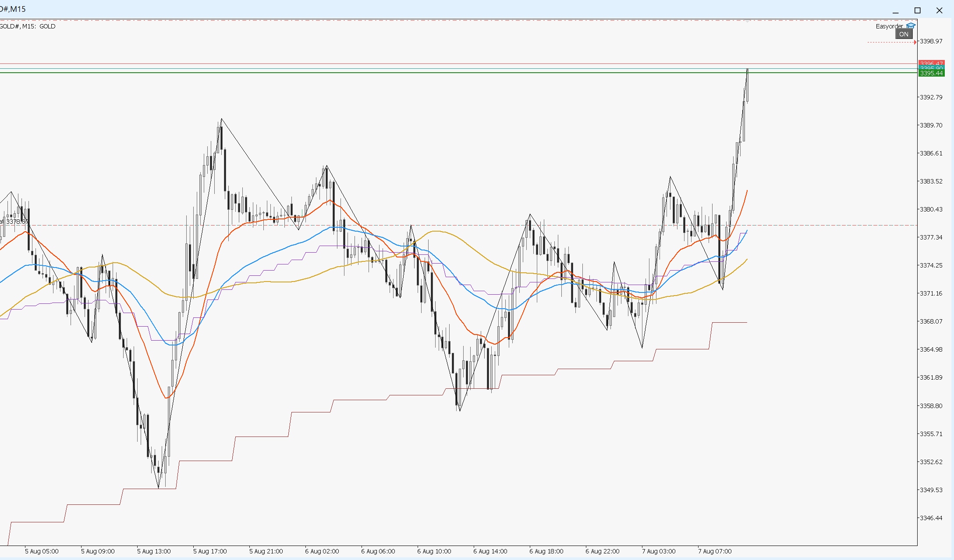This screenshot has height=560, width=954.
Task: Click the M15 window title text
Action: (x=18, y=9)
